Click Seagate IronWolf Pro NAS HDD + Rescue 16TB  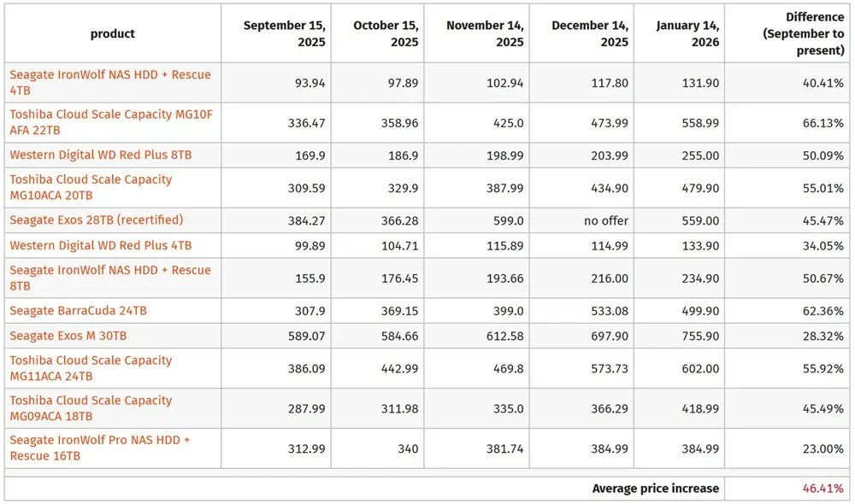pyautogui.click(x=99, y=440)
